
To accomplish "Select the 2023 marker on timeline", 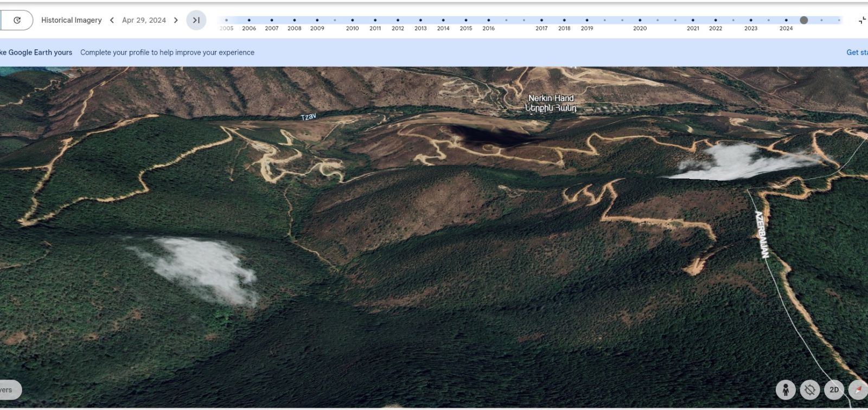I will click(x=751, y=21).
